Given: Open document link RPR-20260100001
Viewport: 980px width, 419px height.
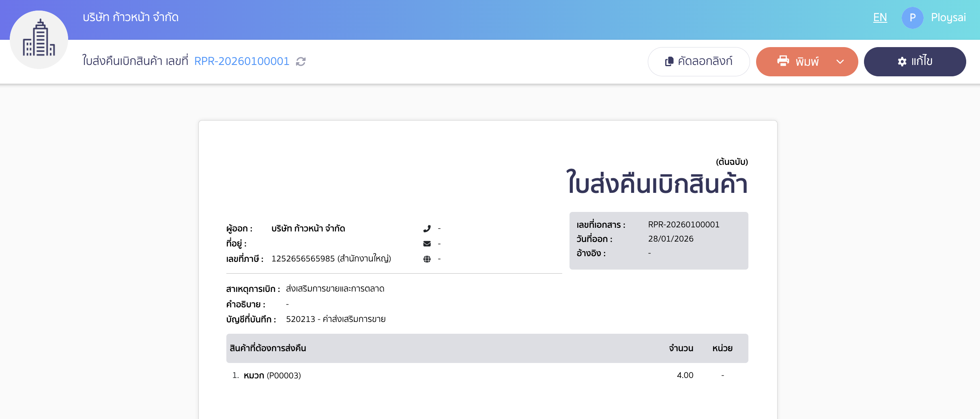Looking at the screenshot, I should pyautogui.click(x=242, y=61).
